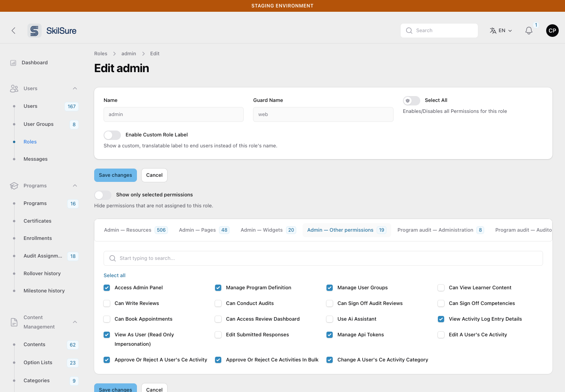565x392 pixels.
Task: Click the Content Management document icon
Action: click(x=14, y=322)
